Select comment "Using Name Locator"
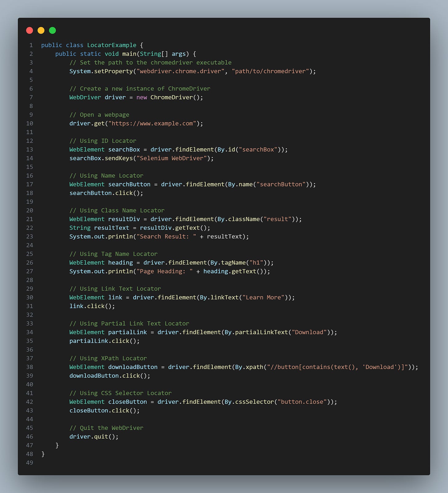Image resolution: width=448 pixels, height=493 pixels. tap(106, 176)
